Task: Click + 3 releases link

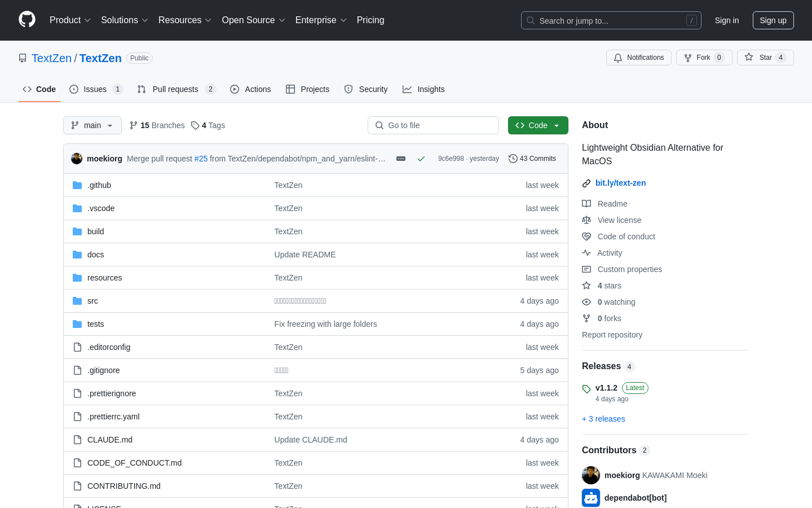Action: (603, 419)
